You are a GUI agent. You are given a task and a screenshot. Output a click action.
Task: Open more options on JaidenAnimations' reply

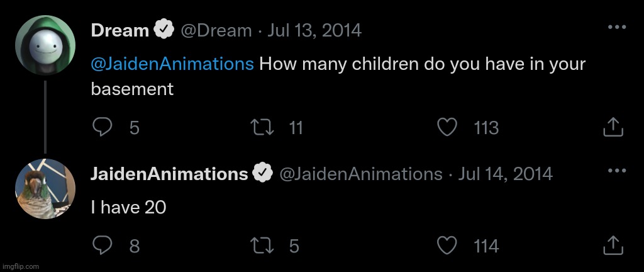[616, 170]
